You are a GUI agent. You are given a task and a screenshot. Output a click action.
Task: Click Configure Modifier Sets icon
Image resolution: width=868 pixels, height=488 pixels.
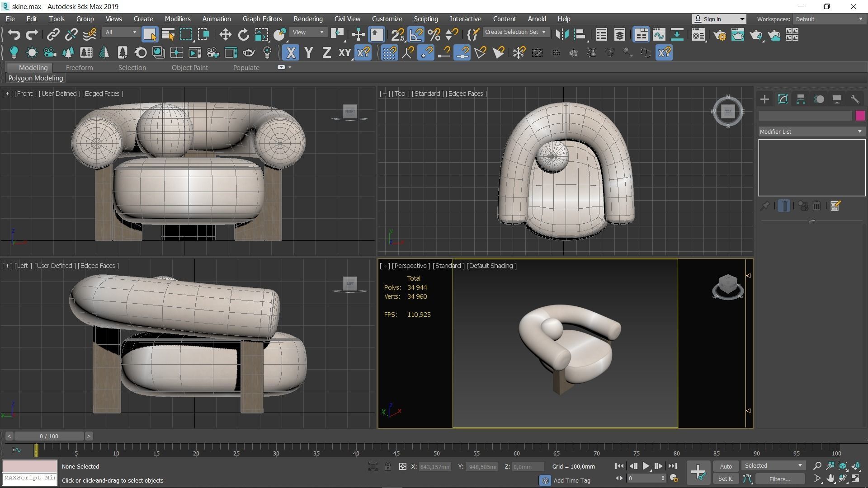[x=835, y=206]
